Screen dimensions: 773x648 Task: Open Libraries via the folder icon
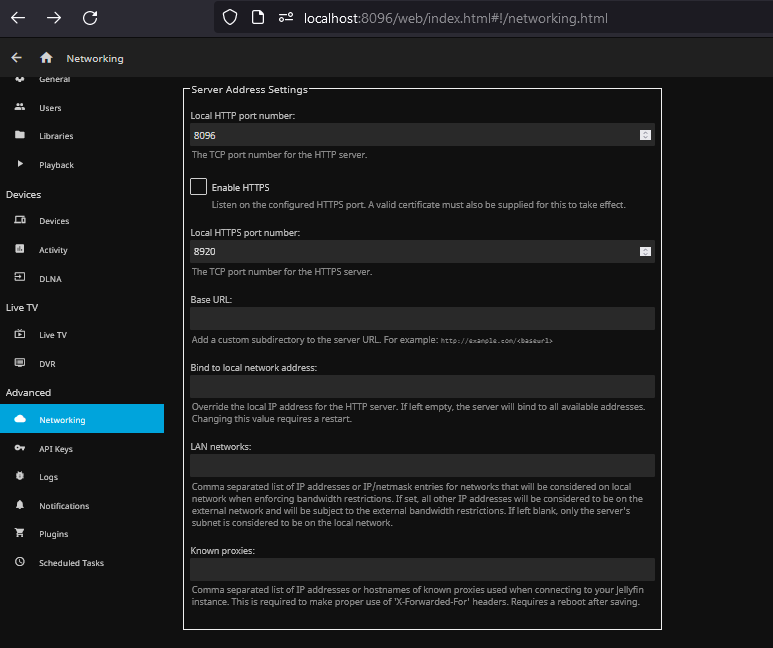(20, 136)
